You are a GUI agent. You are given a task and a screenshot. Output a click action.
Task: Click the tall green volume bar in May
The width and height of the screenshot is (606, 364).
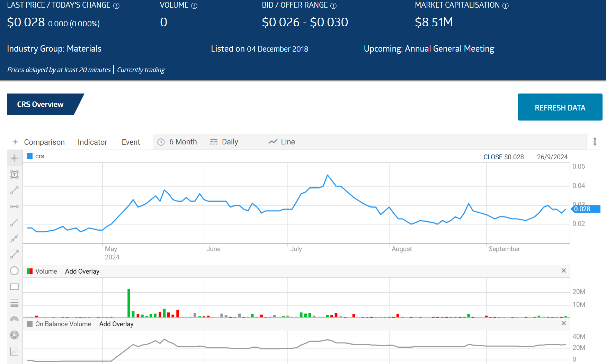pos(129,303)
